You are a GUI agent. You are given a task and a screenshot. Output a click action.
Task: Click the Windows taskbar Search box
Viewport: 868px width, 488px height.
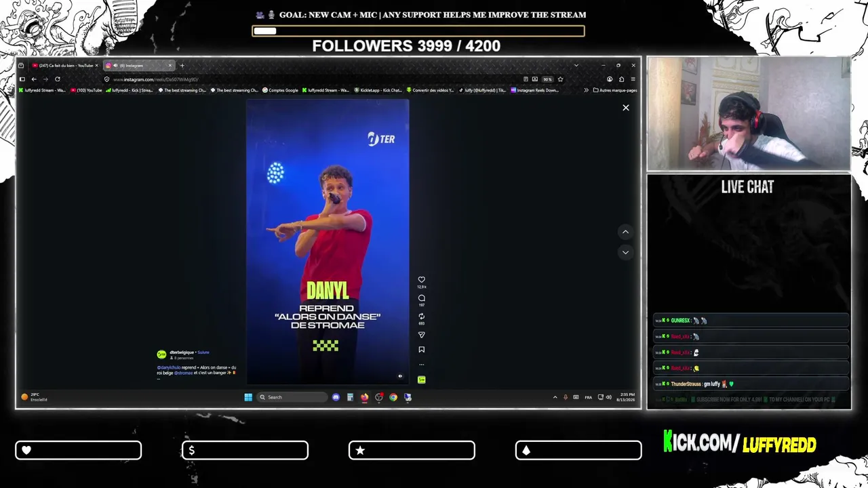point(292,397)
